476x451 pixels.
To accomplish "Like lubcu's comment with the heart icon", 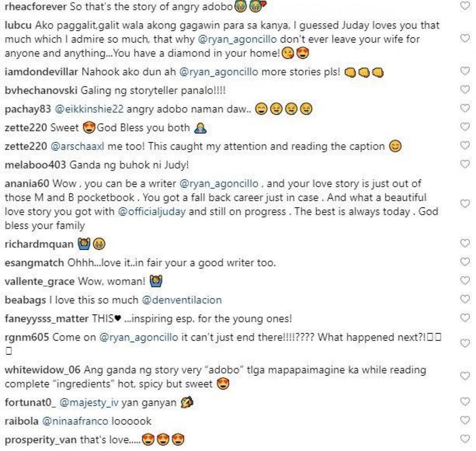I will (x=465, y=39).
